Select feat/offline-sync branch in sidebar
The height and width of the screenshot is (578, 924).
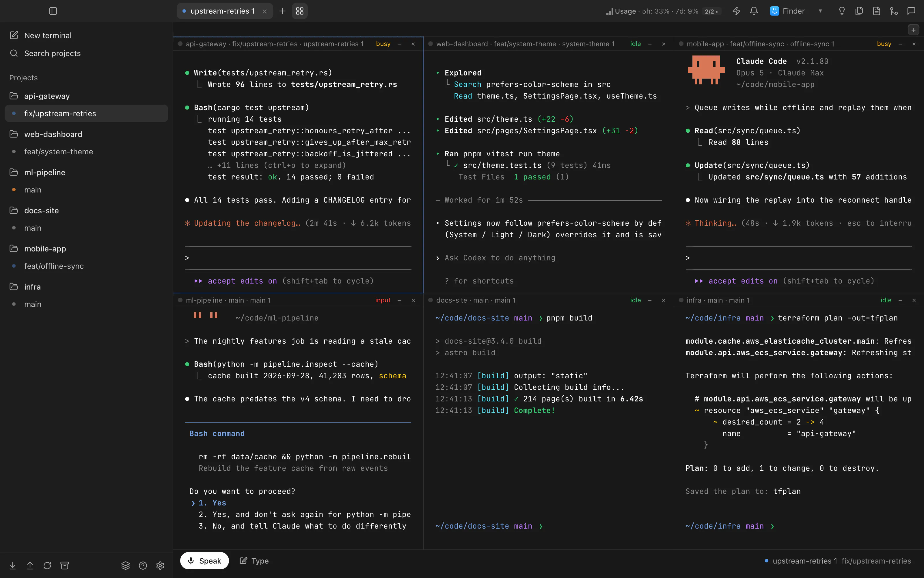coord(86,266)
